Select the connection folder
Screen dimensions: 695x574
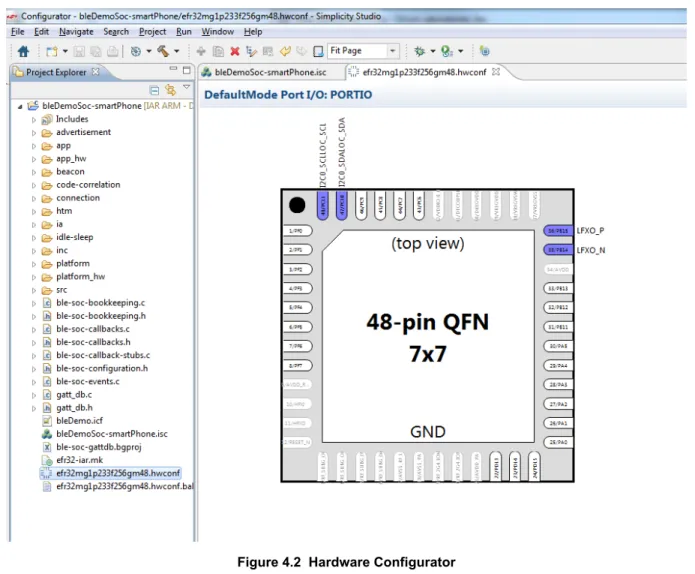click(78, 198)
